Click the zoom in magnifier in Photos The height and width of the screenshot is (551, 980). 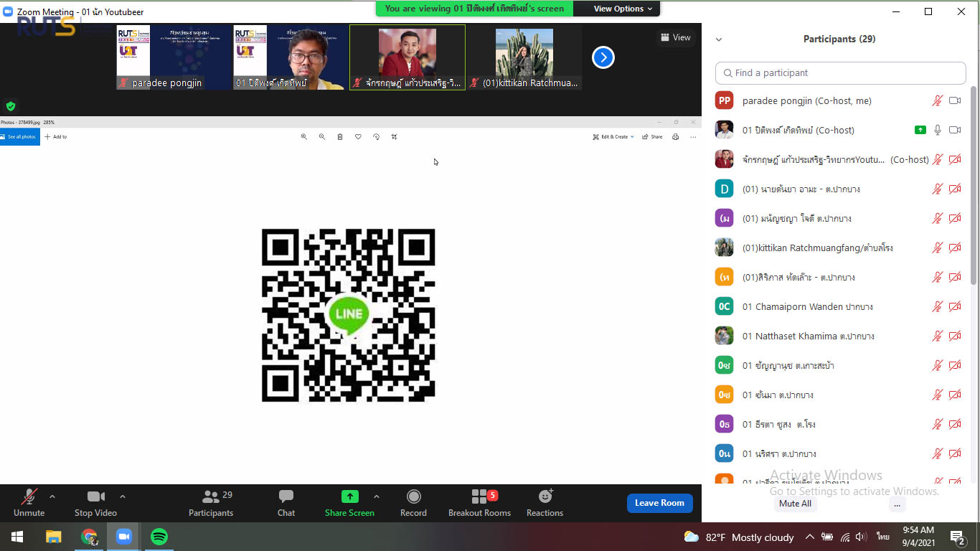click(x=303, y=137)
